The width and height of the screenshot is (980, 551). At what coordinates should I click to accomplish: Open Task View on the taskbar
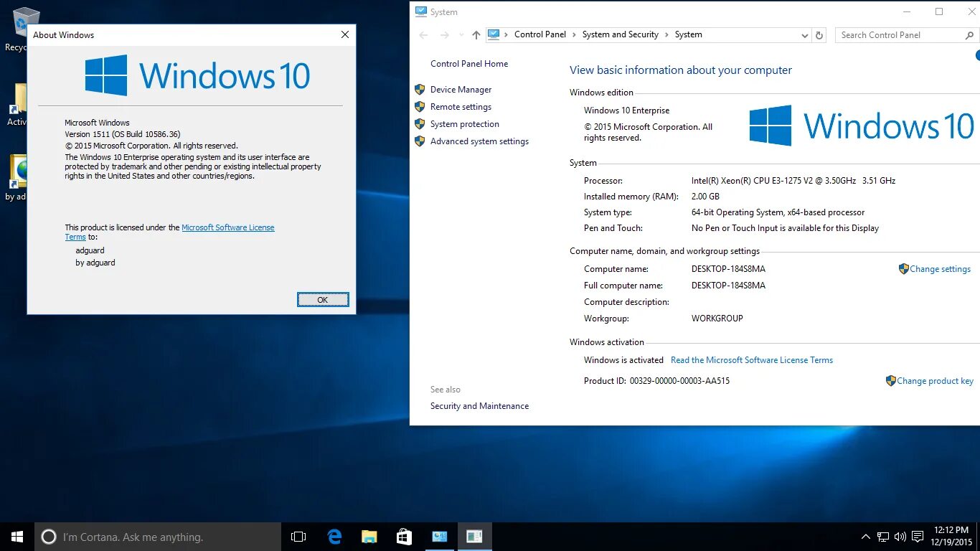[x=298, y=537]
